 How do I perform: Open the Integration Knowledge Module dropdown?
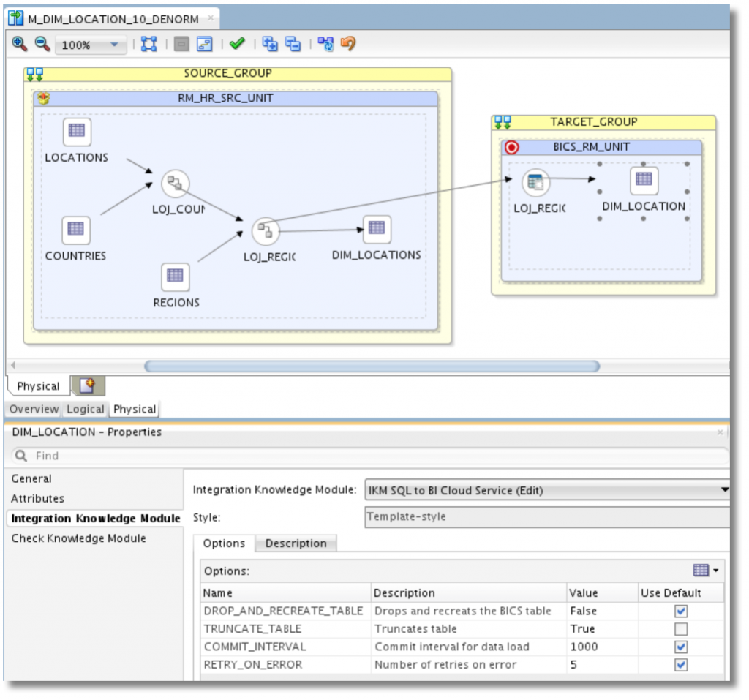pyautogui.click(x=547, y=490)
